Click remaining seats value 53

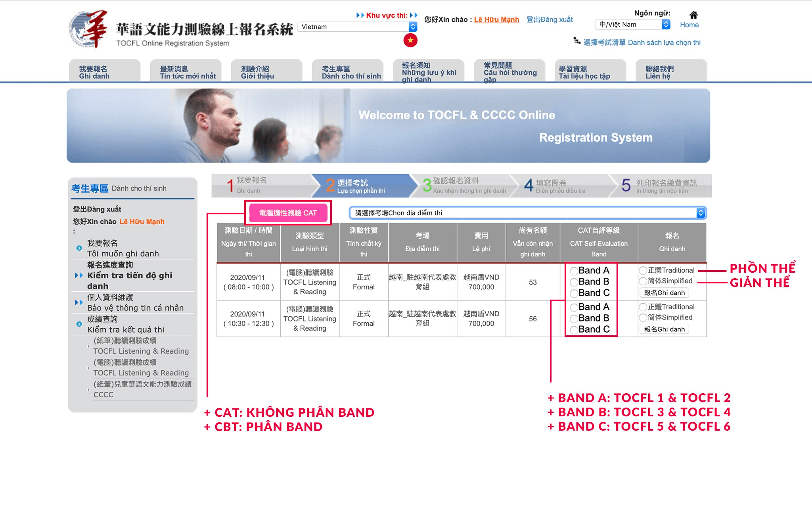click(532, 282)
